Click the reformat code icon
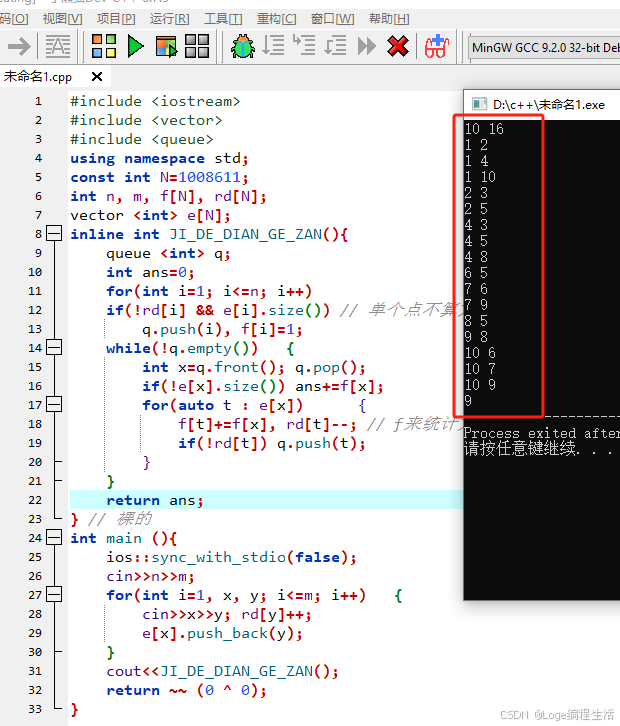The height and width of the screenshot is (726, 620). 58,46
